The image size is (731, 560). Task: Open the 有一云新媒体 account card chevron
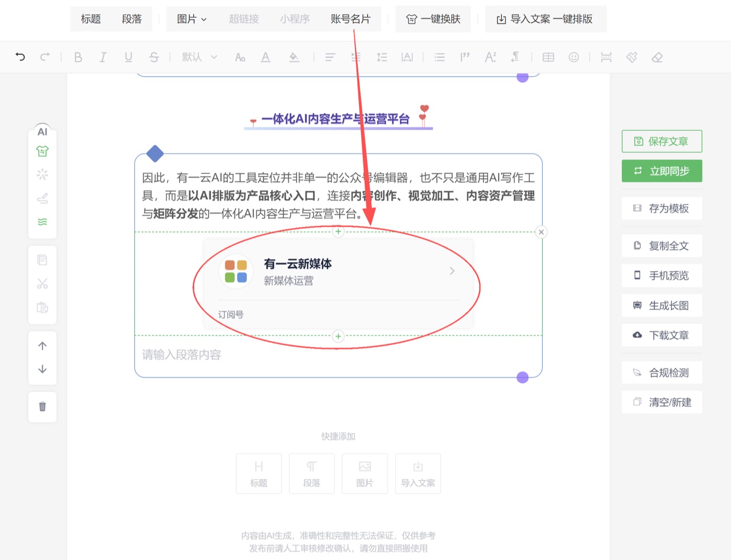(452, 271)
